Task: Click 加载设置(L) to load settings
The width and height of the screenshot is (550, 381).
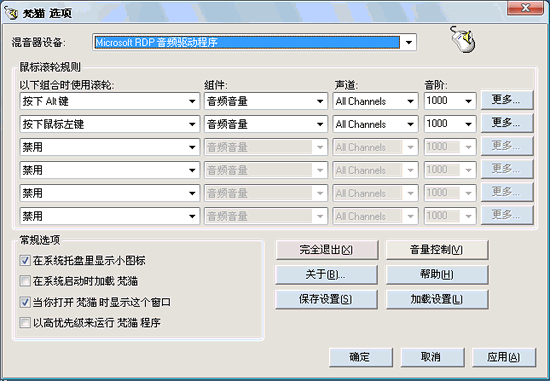Action: coord(437,299)
